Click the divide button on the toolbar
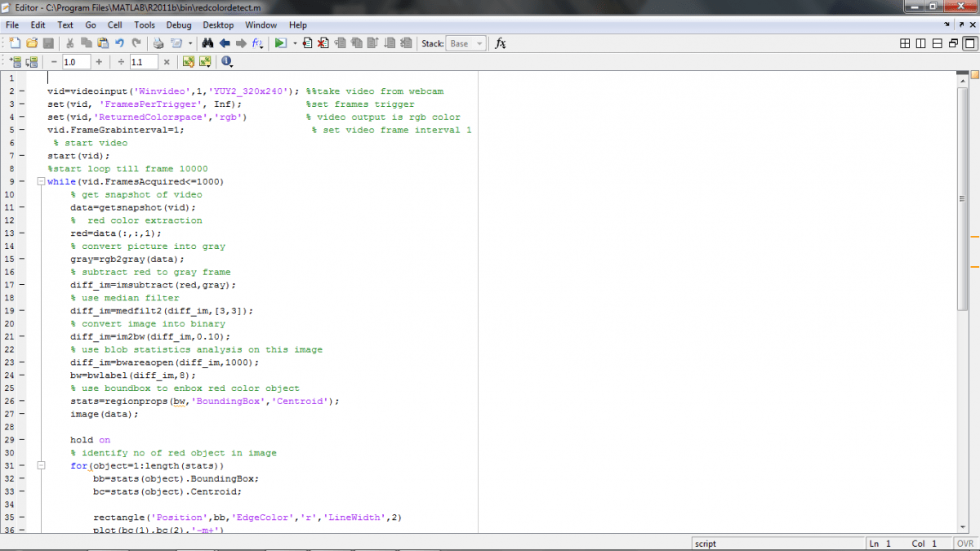Viewport: 980px width, 551px height. pos(120,60)
